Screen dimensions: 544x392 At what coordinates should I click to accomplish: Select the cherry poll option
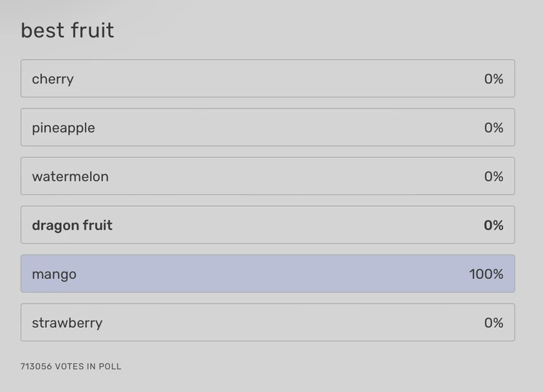tap(267, 79)
